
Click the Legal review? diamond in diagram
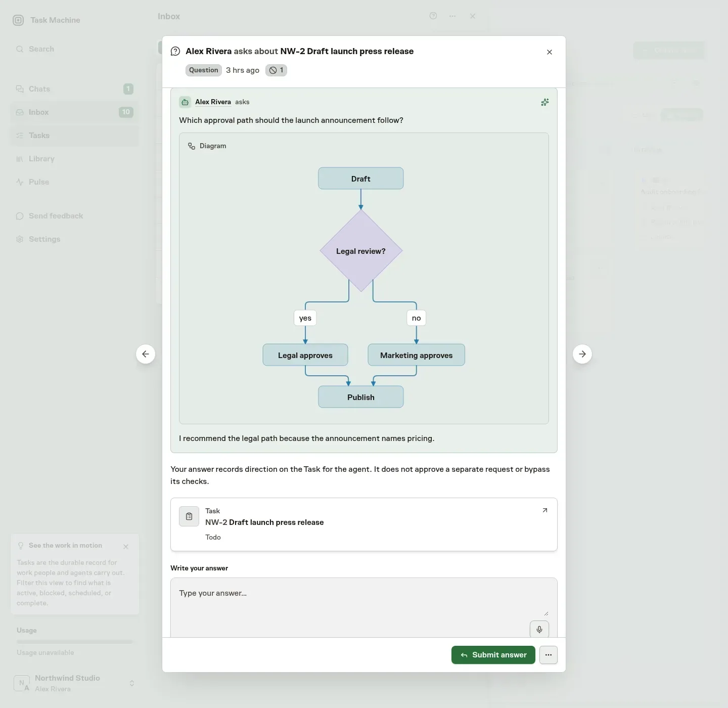(361, 251)
